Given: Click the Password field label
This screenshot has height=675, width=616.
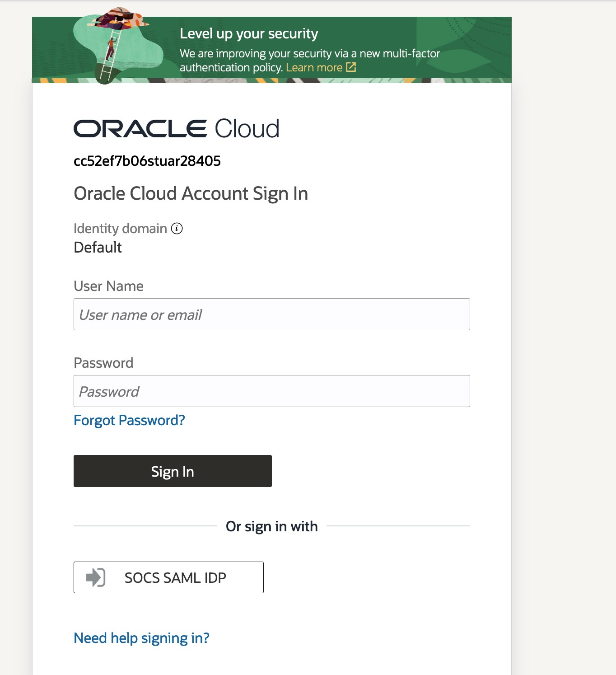Looking at the screenshot, I should click(x=103, y=363).
